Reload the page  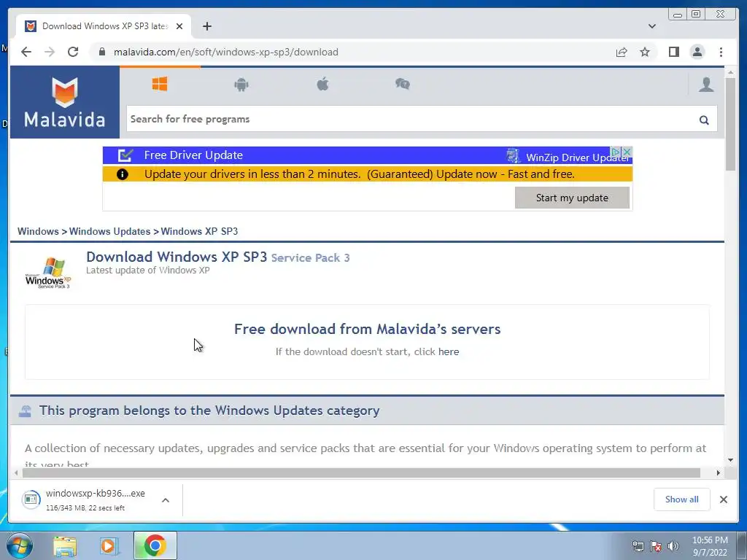73,52
